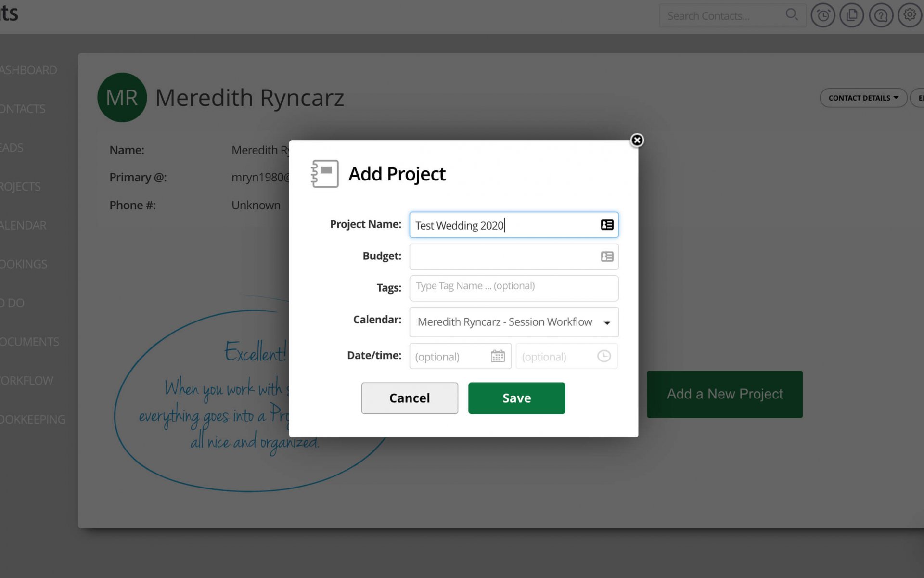Screen dimensions: 924x578
Task: Click the notebook icon beside Add Project
Action: click(324, 174)
